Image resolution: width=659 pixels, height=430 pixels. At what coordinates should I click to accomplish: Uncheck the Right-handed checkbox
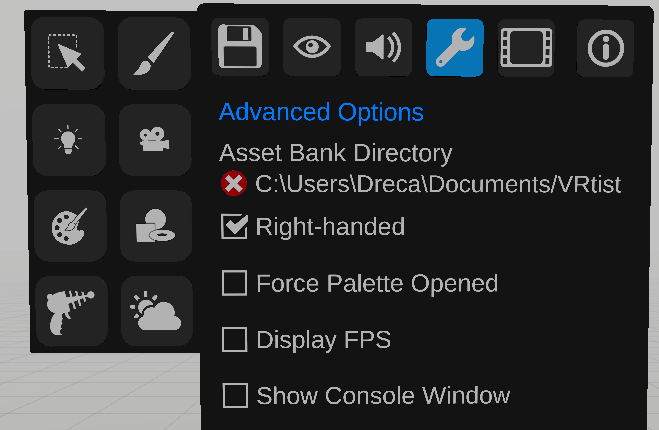pos(234,226)
